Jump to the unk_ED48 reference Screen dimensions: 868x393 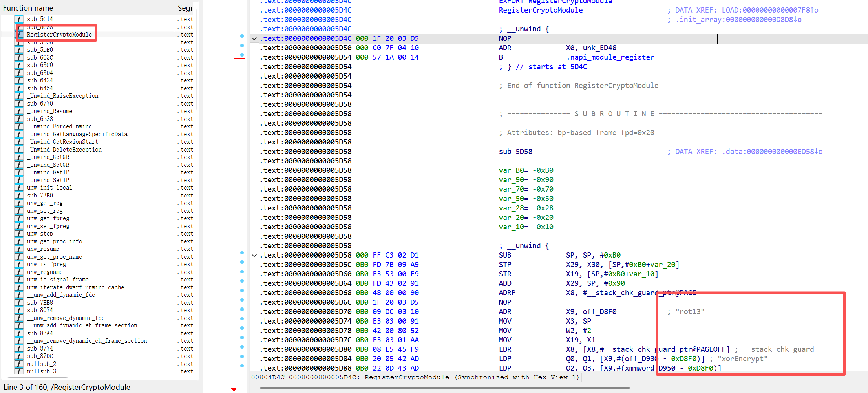pyautogui.click(x=599, y=48)
